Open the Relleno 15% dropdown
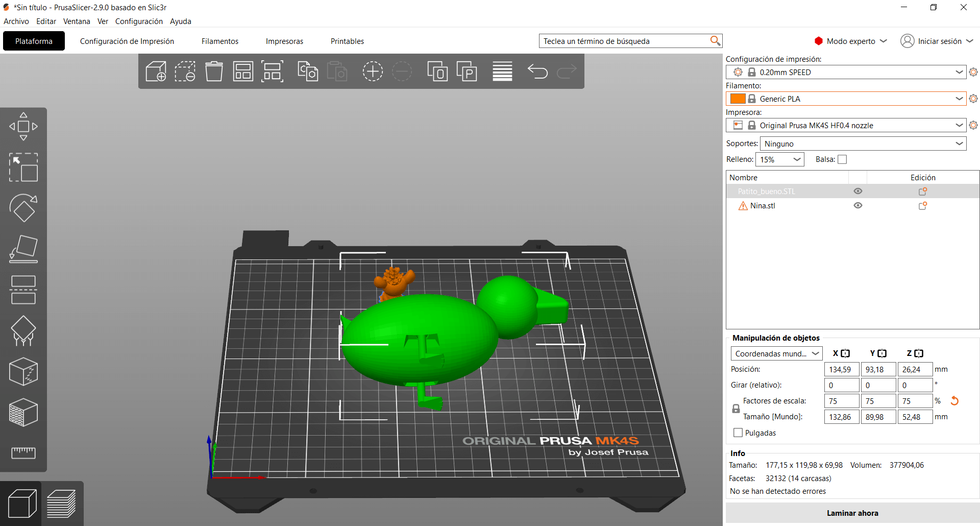Viewport: 980px width, 526px height. [779, 159]
